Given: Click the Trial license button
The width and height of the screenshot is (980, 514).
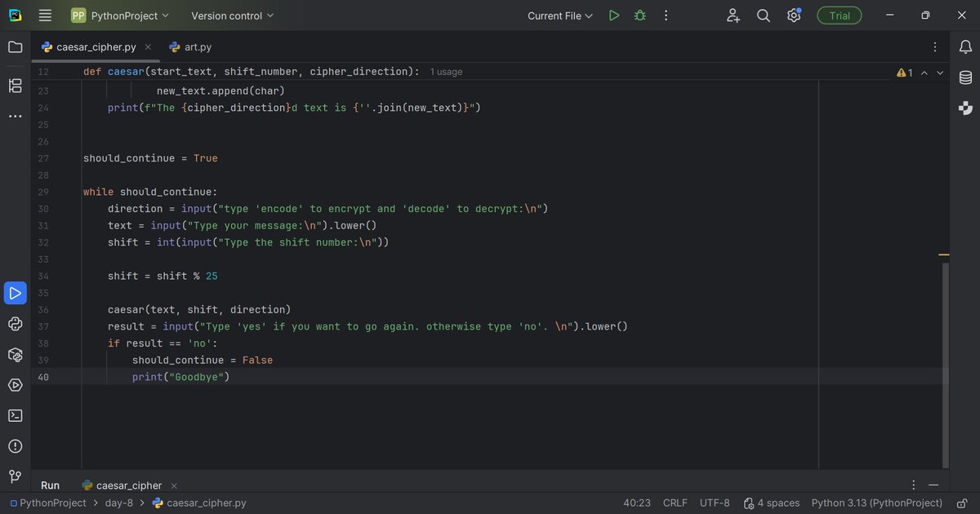Looking at the screenshot, I should pos(840,16).
